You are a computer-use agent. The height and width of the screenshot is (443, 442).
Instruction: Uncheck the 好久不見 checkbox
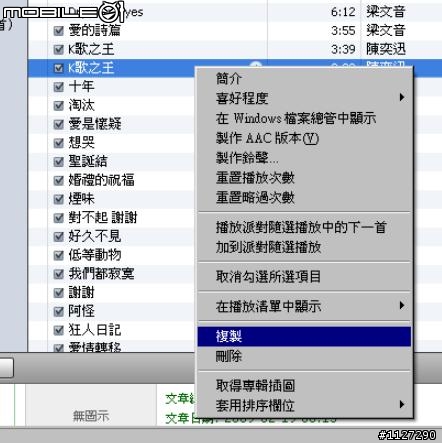[x=58, y=236]
